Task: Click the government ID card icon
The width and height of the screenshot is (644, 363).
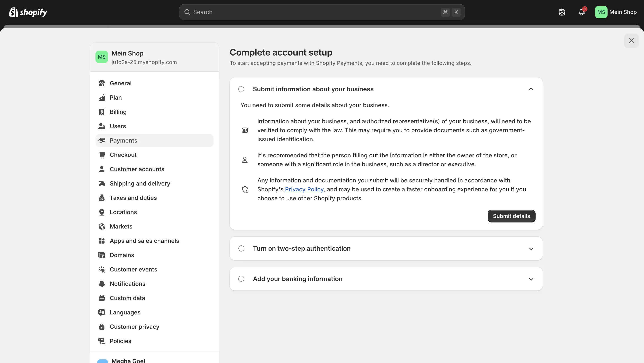Action: click(245, 130)
